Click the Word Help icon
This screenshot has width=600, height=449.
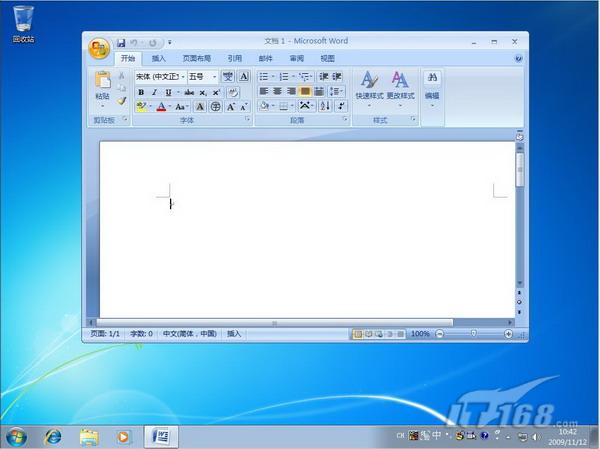click(x=518, y=59)
